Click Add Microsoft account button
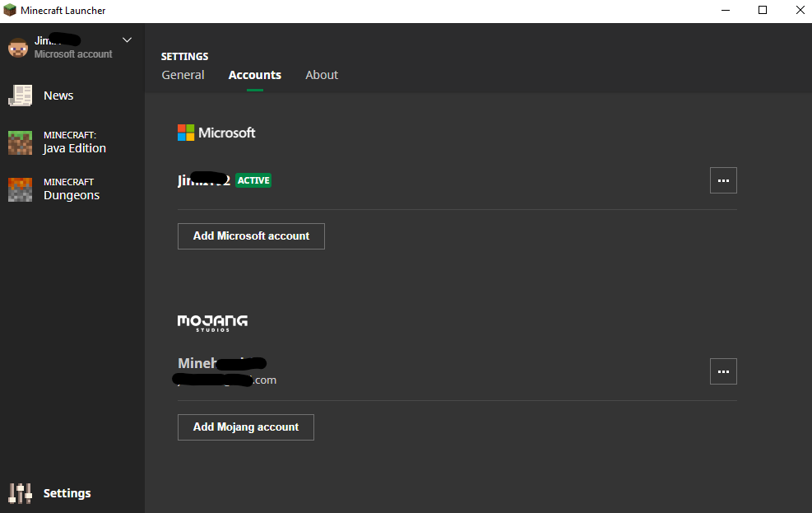Screen dimensions: 812x513 [251, 236]
